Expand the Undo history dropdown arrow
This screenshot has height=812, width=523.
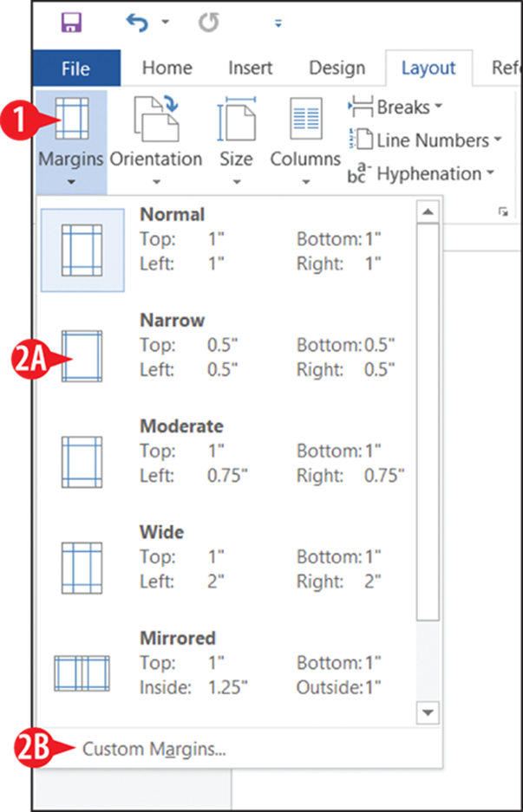tap(166, 22)
